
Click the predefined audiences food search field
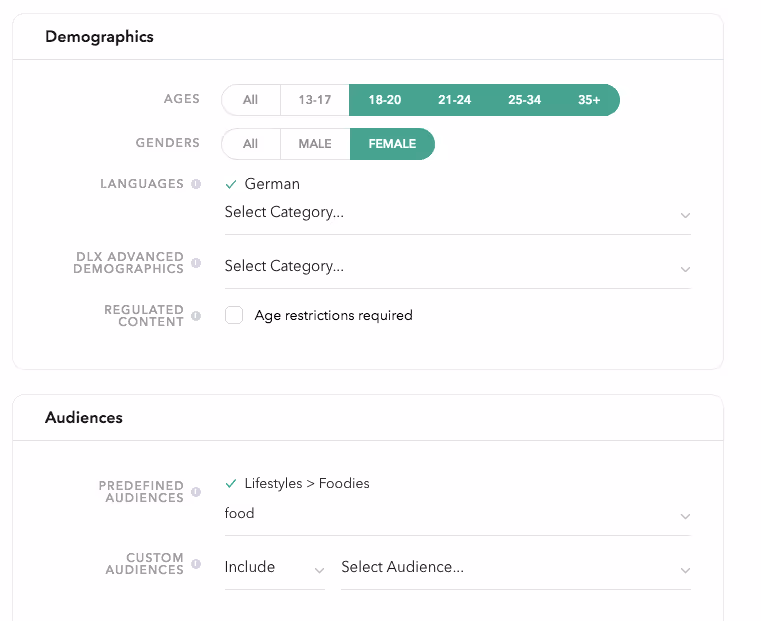tap(457, 514)
